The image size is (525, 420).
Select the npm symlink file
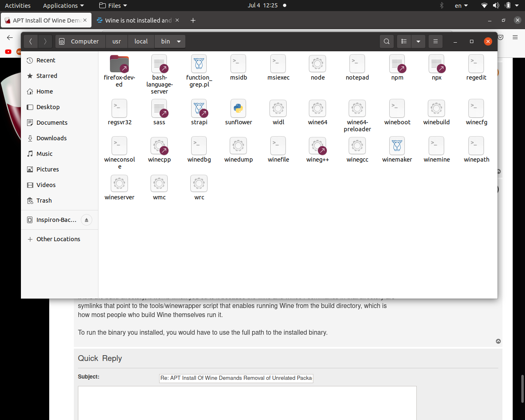pos(397,64)
